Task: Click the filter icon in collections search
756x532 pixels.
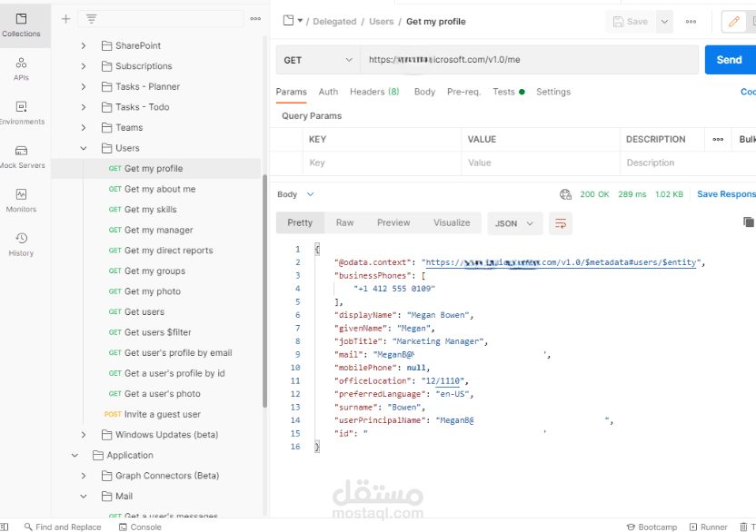Action: click(91, 19)
